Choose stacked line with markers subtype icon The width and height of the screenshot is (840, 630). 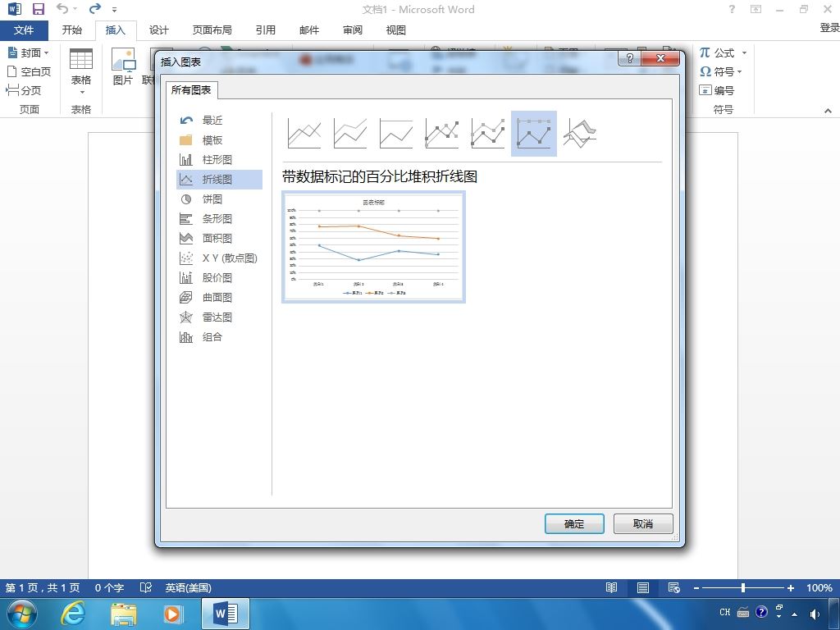pyautogui.click(x=488, y=134)
